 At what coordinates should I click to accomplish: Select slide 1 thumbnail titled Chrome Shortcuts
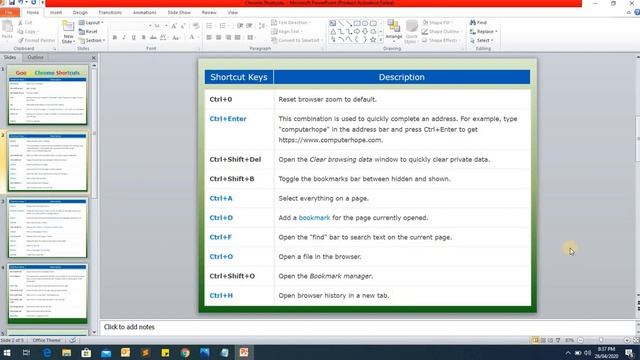pyautogui.click(x=47, y=96)
